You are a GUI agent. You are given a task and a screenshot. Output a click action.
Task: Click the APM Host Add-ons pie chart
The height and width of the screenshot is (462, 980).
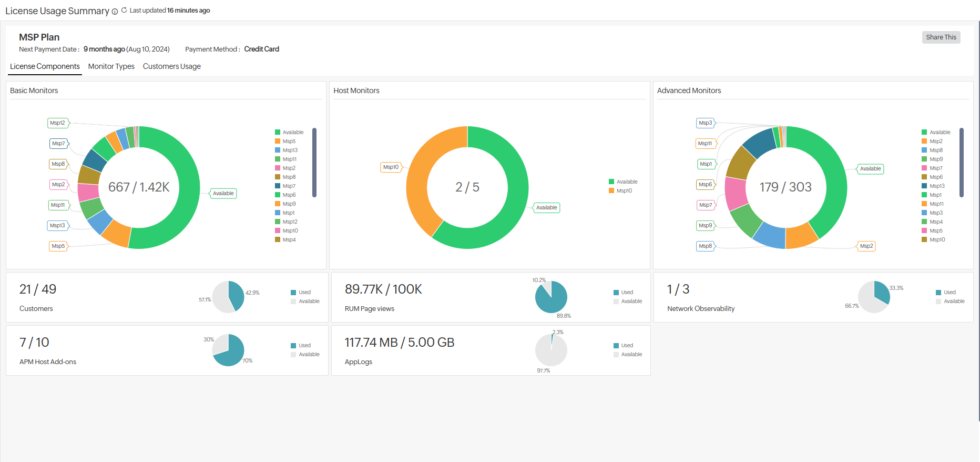point(228,350)
